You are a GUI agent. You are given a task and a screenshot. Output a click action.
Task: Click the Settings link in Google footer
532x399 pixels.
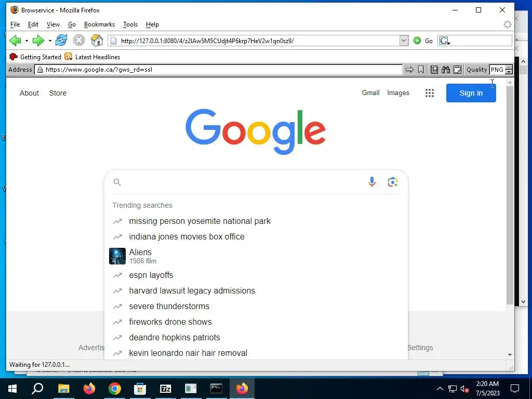pos(420,348)
